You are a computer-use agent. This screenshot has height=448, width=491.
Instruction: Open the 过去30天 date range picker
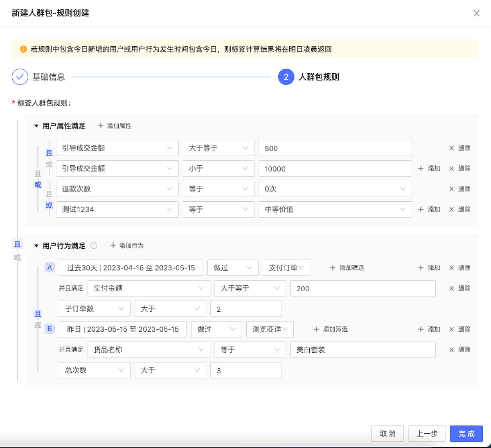point(131,268)
